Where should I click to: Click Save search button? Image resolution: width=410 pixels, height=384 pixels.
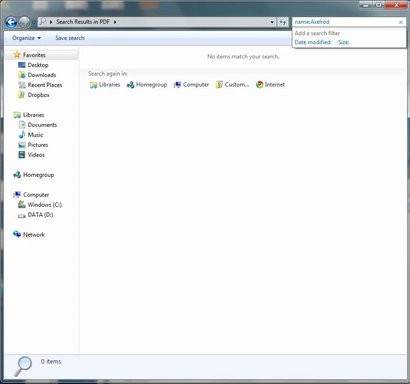coord(70,38)
